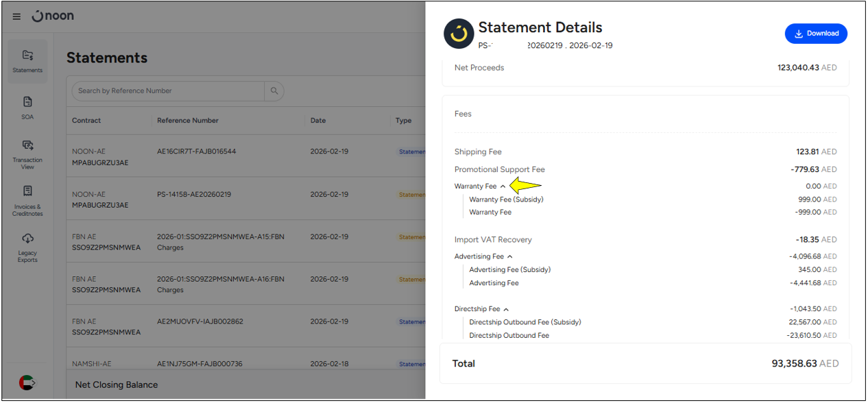Open the SOA sidebar icon

(27, 107)
